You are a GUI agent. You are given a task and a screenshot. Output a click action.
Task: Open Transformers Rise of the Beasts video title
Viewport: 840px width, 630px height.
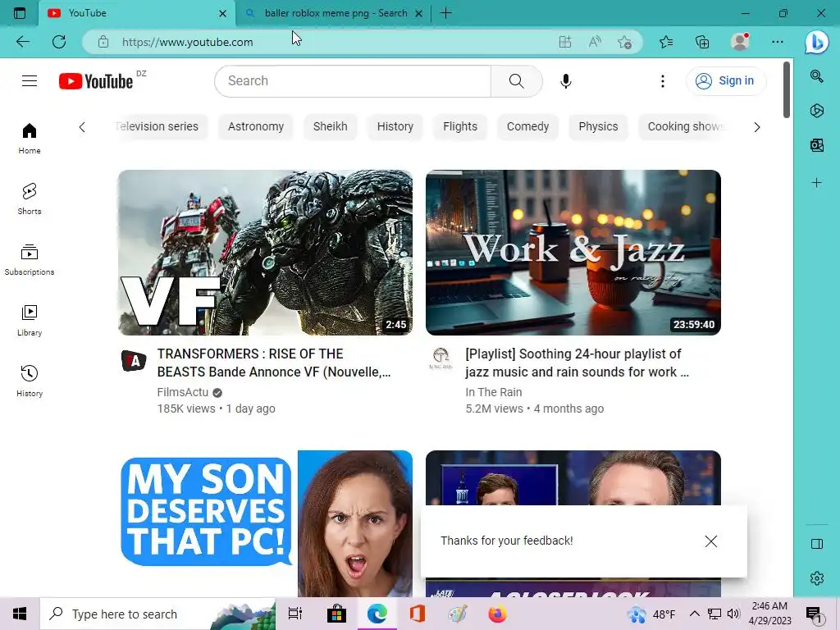[x=274, y=363]
